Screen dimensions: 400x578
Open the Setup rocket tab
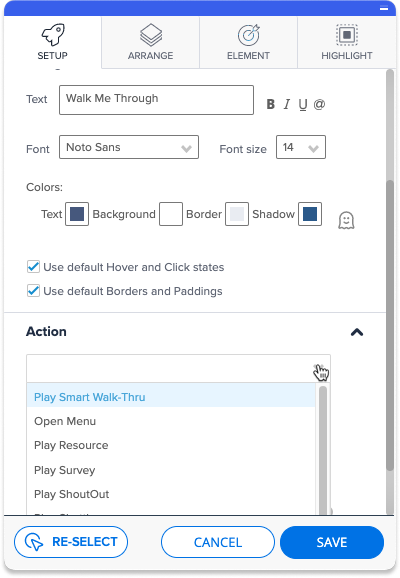53,42
